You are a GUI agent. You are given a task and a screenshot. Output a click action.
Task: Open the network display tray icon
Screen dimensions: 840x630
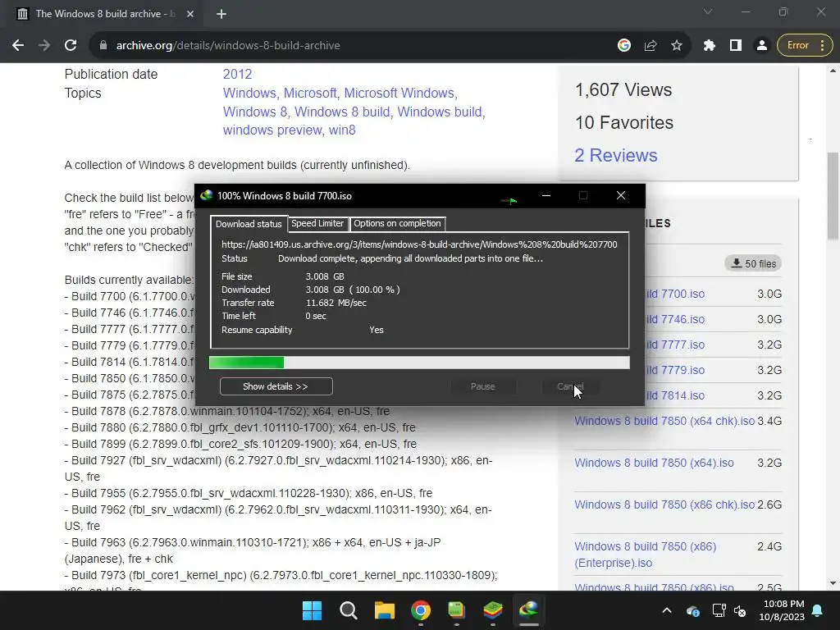719,610
